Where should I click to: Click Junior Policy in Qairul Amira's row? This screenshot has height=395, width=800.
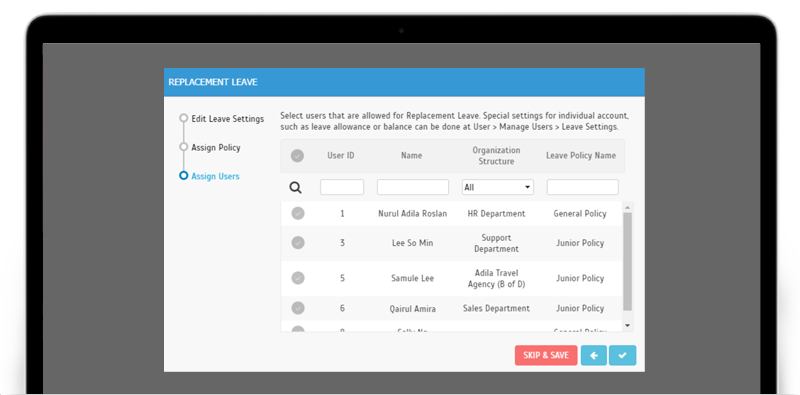tap(580, 309)
